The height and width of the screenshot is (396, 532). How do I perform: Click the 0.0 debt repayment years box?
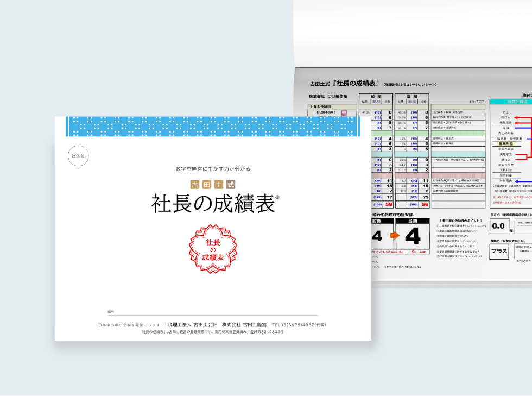(x=498, y=226)
